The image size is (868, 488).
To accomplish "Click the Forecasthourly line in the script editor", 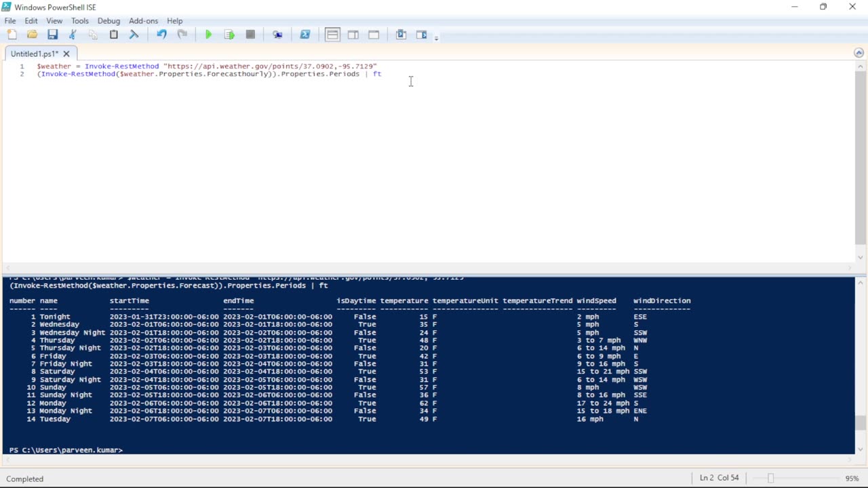I will click(209, 74).
